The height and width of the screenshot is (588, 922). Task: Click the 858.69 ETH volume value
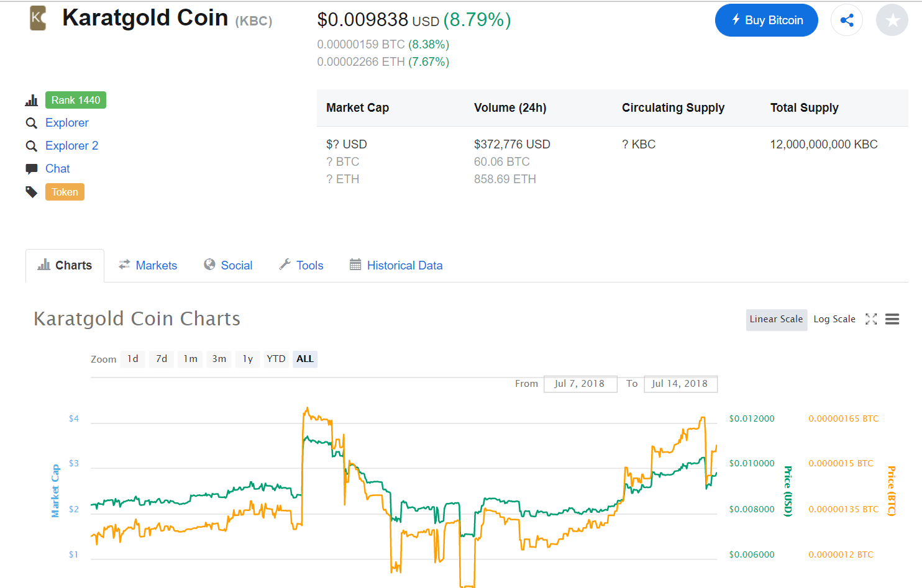click(x=505, y=179)
